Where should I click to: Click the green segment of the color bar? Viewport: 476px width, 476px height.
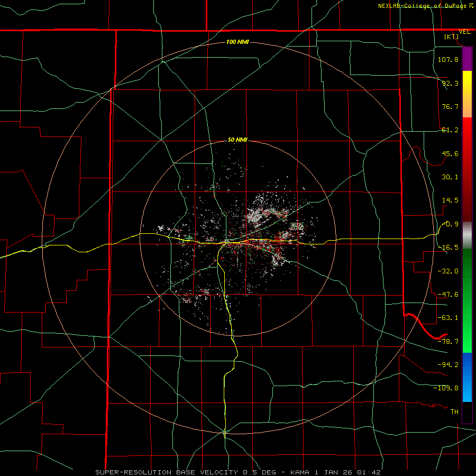[467, 300]
